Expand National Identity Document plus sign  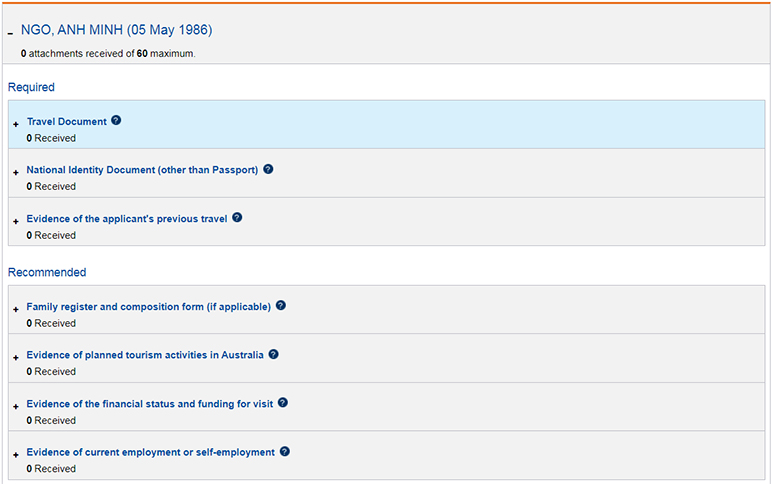pyautogui.click(x=16, y=172)
